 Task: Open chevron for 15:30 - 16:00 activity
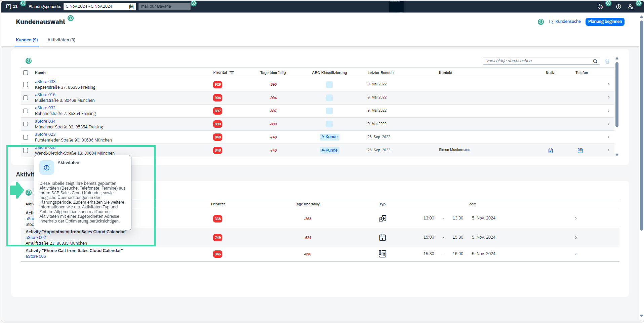pos(576,254)
